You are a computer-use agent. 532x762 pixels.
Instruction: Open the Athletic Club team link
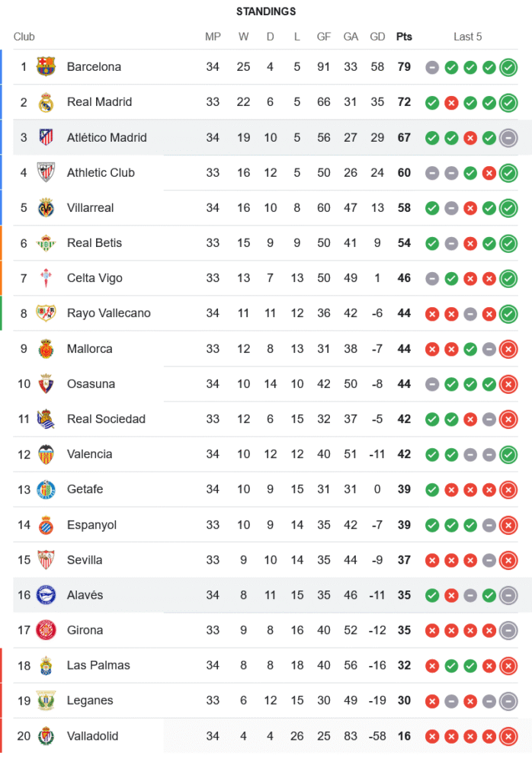101,173
